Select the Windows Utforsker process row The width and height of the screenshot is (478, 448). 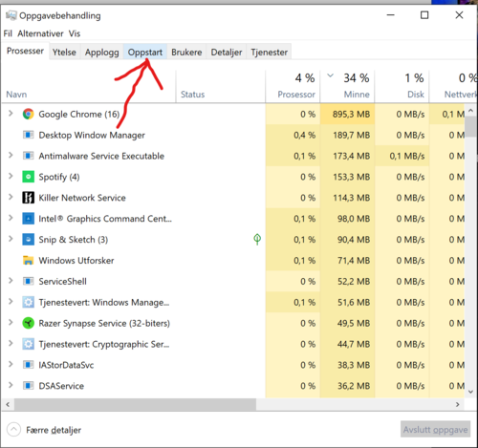233,261
